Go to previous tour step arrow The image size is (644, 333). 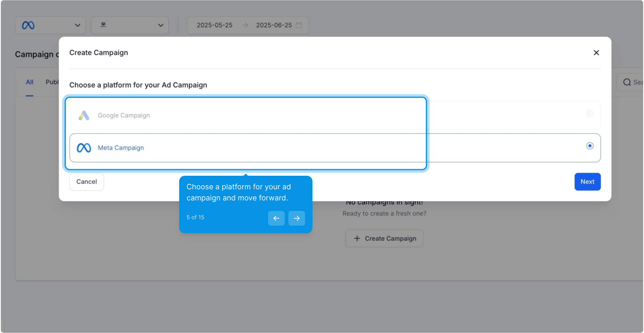[276, 218]
